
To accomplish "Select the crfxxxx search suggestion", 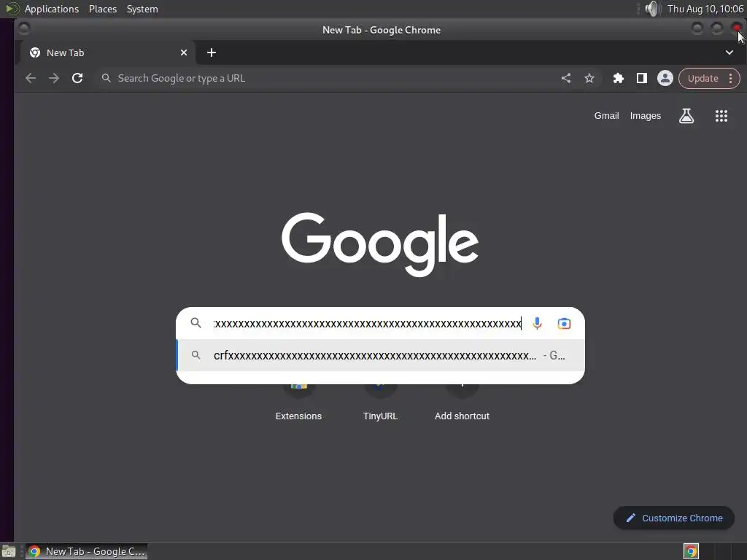I will [380, 355].
